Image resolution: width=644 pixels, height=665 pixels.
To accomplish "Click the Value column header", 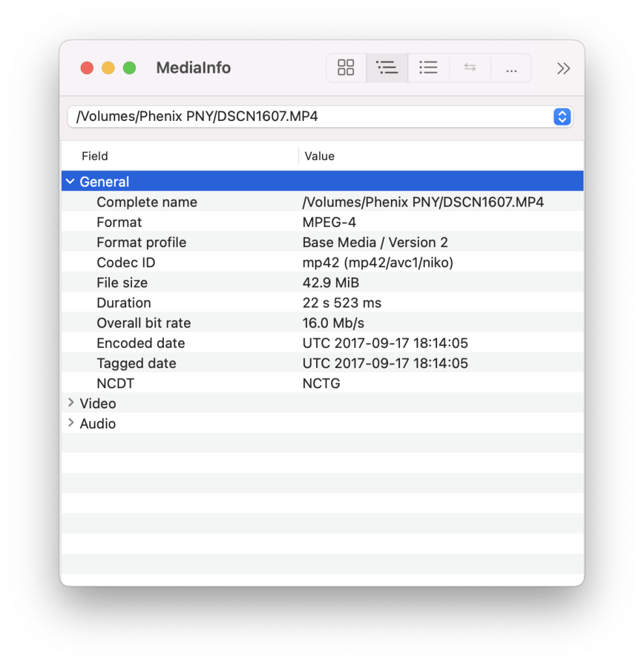I will (319, 156).
